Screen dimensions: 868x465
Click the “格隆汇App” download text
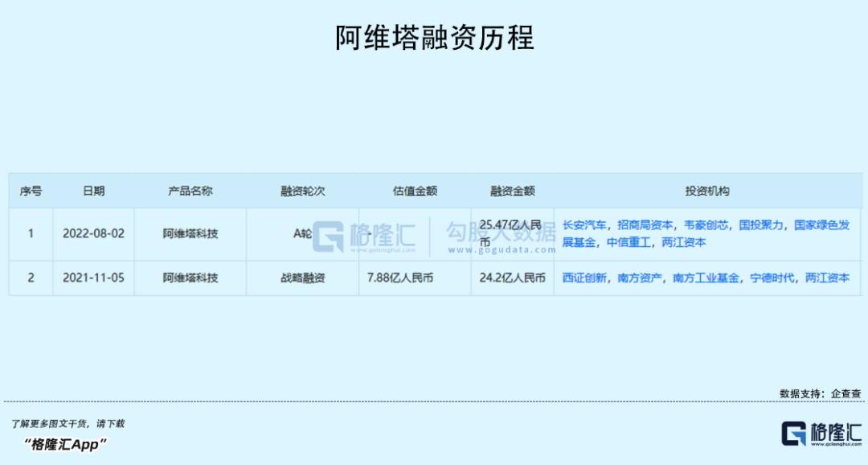[65, 444]
